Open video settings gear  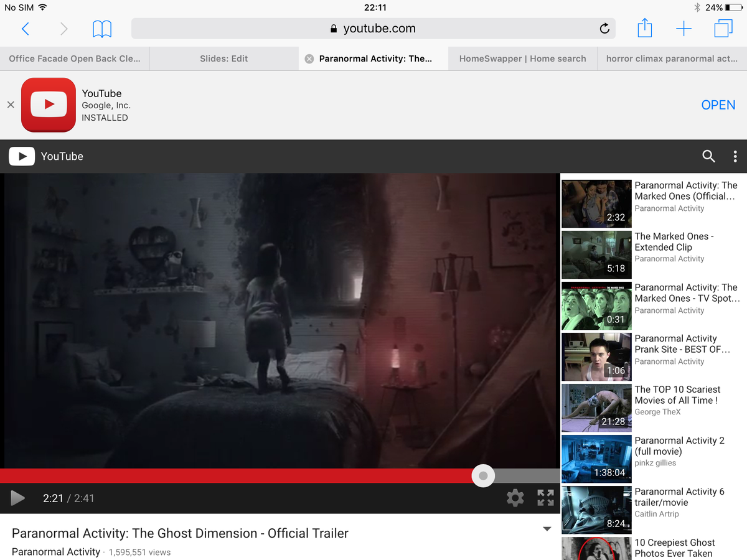515,498
